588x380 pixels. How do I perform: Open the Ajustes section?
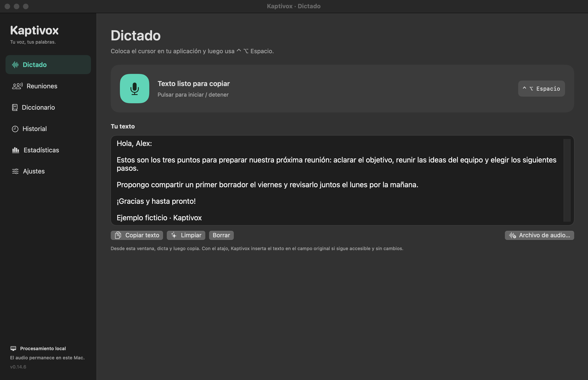(48, 171)
